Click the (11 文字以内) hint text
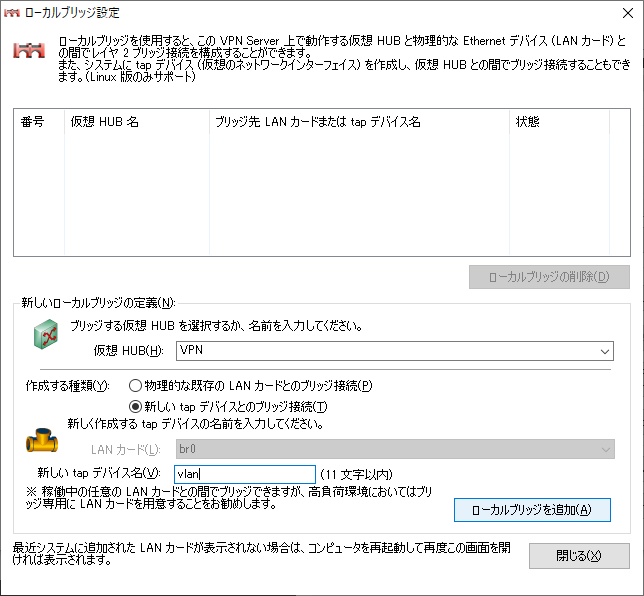Image resolution: width=644 pixels, height=596 pixels. (x=356, y=475)
